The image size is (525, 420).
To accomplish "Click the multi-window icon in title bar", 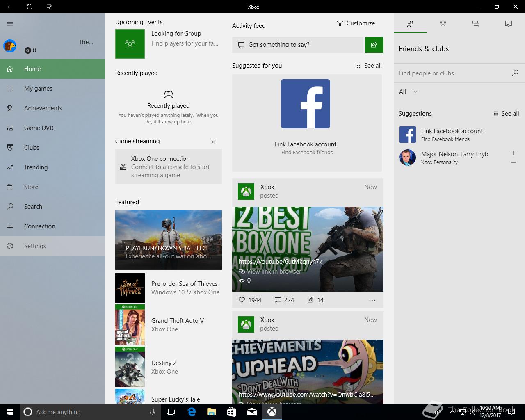I will (49, 7).
